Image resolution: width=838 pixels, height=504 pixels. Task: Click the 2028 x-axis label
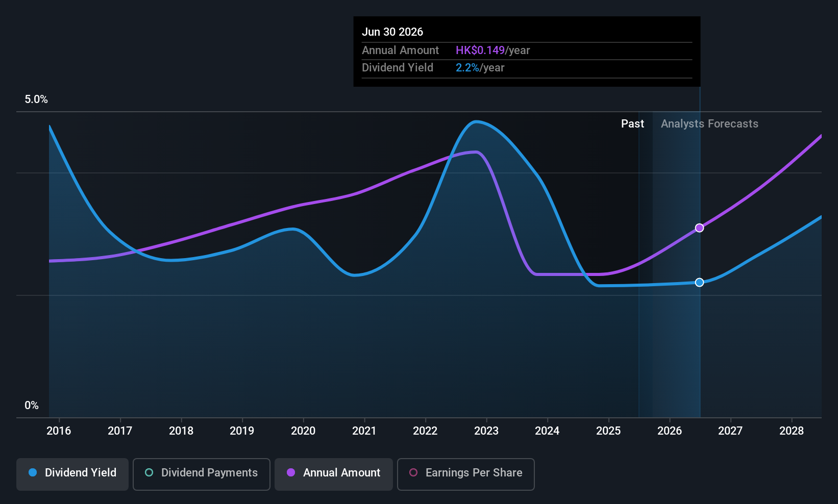pos(792,431)
